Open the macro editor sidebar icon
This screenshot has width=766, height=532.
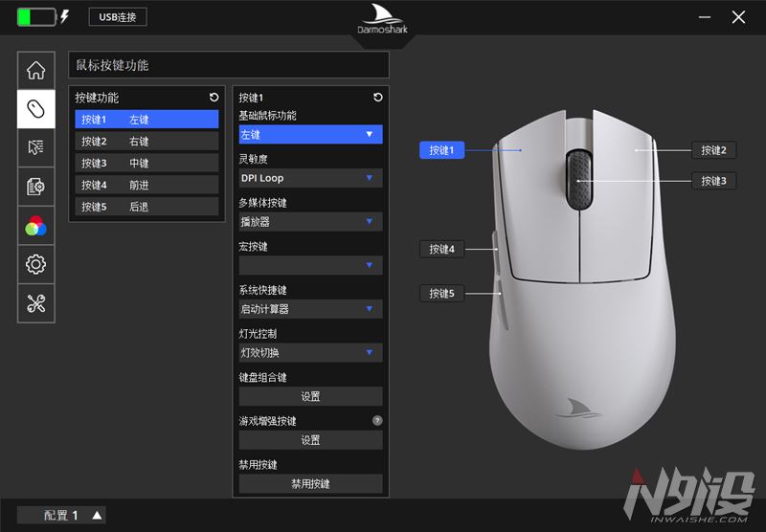click(36, 187)
